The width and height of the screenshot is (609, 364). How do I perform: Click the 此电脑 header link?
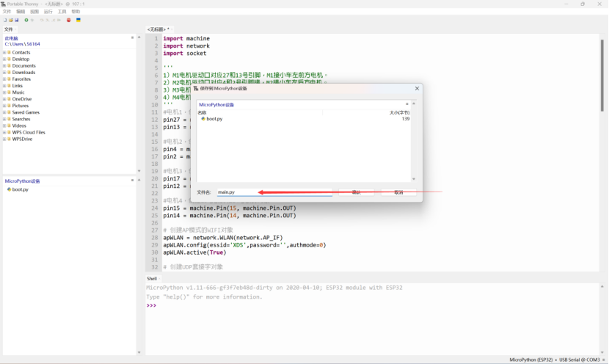click(11, 38)
